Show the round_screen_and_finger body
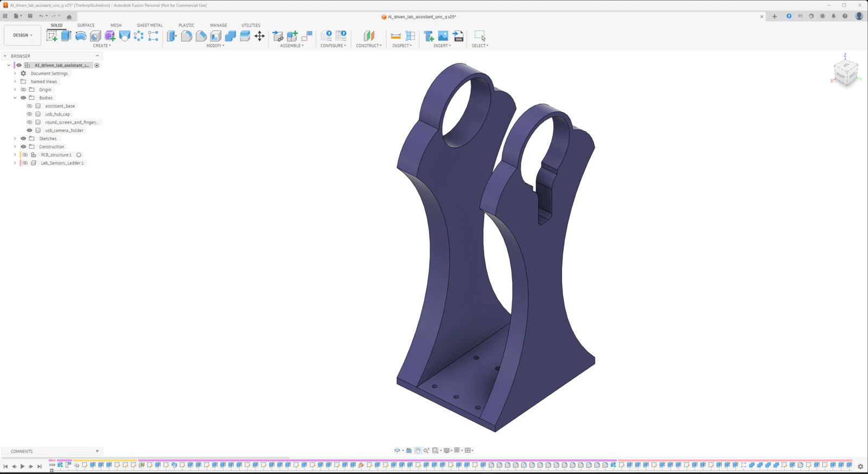 [x=29, y=122]
